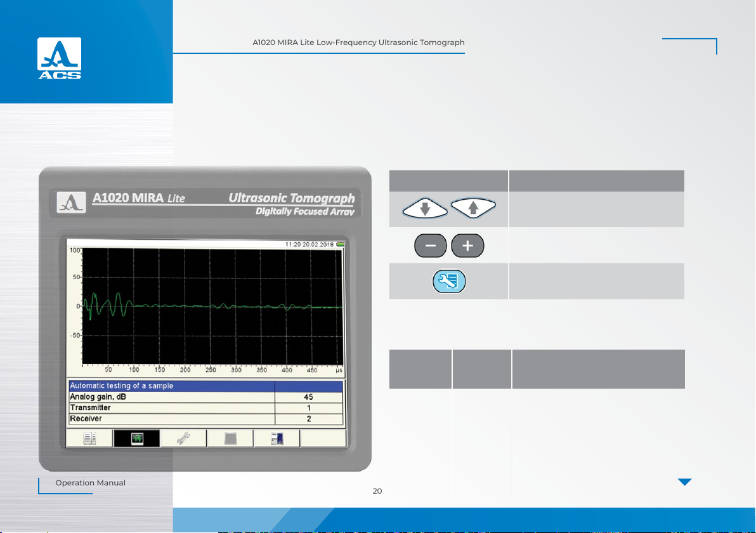Select the green waveform mode icon on the device screen
Viewport: 756px width, 533px height.
(x=137, y=438)
